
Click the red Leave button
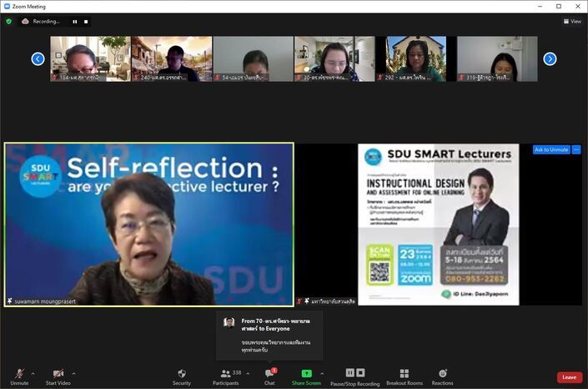tap(570, 377)
